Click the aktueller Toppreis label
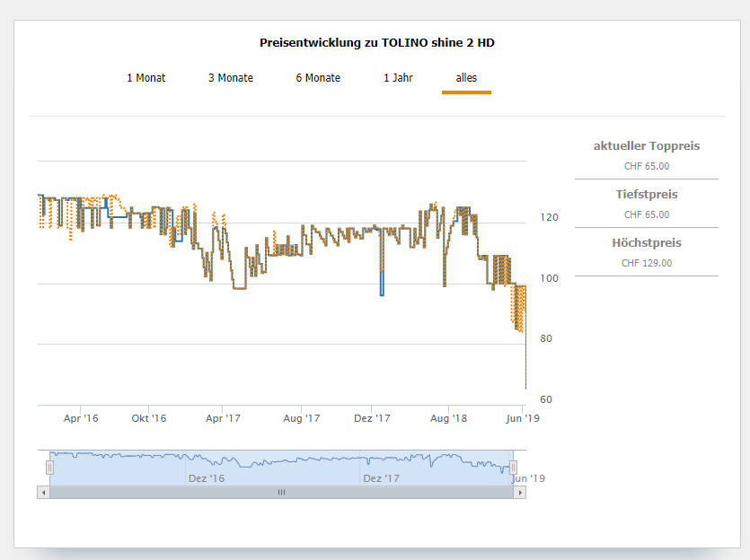750x560 pixels. coord(646,146)
